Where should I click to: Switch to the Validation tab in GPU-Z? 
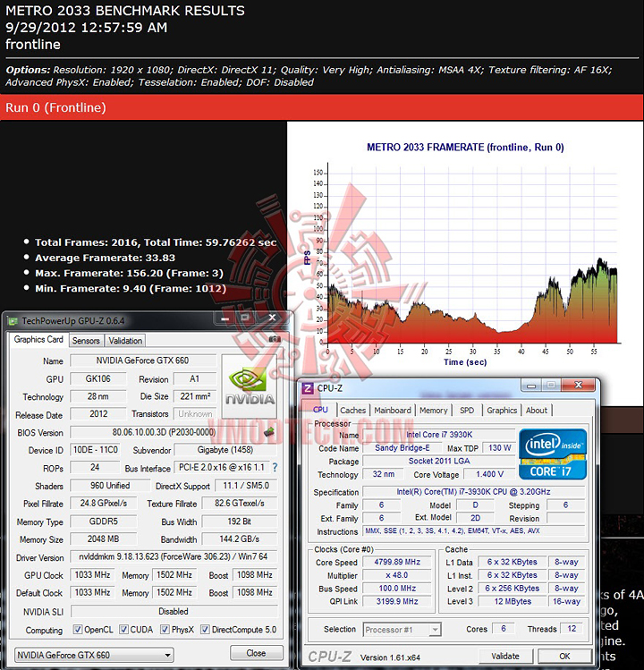coord(125,341)
